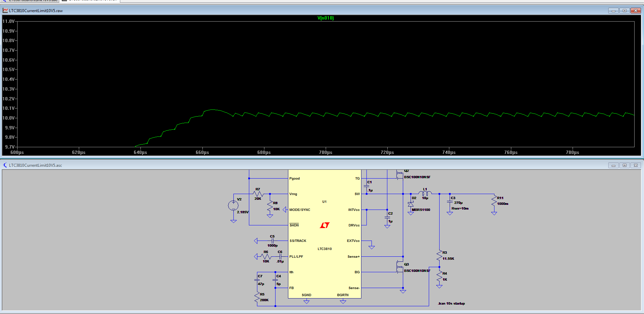Viewport: 644px width, 314px height.
Task: Click the 10.0V vertical axis label
Action: (9, 118)
